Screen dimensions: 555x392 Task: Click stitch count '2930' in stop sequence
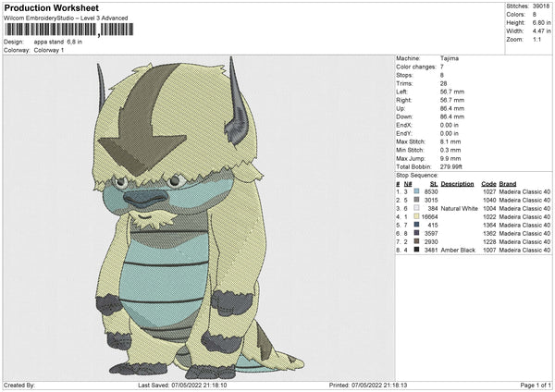(x=431, y=242)
